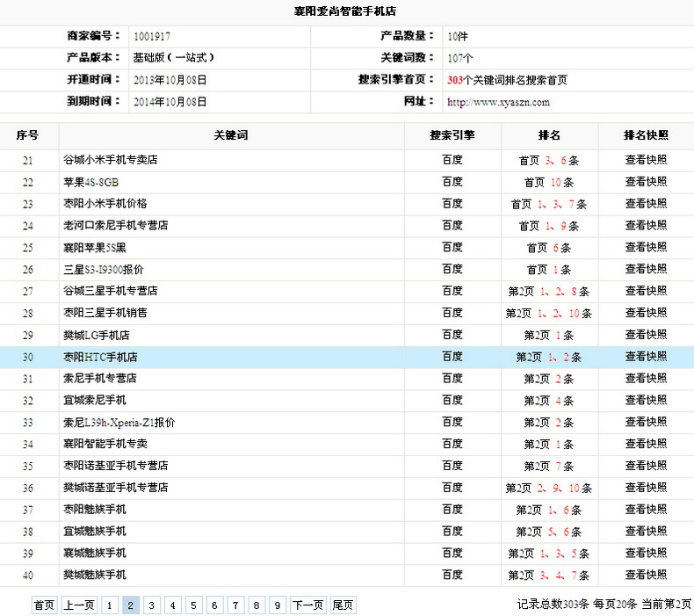
Task: View snapshot for 索尼L39h-Xperia-Z1报价
Action: 646,422
